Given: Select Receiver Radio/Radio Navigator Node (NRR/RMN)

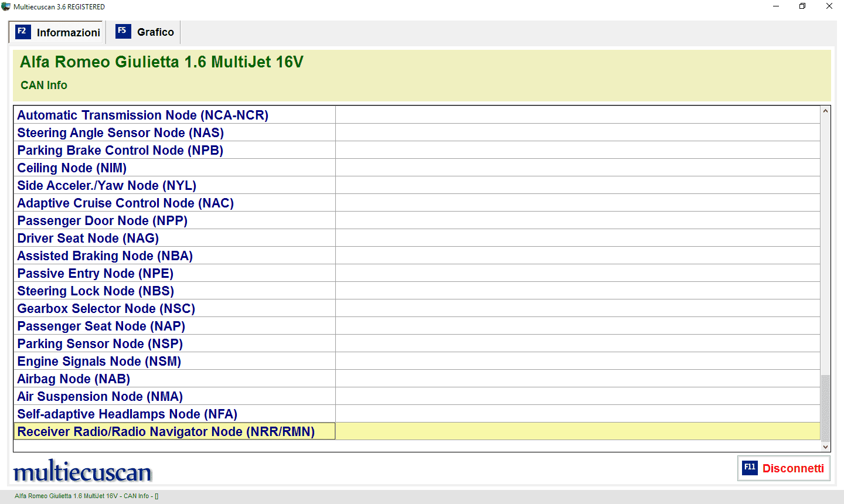Looking at the screenshot, I should [417, 431].
